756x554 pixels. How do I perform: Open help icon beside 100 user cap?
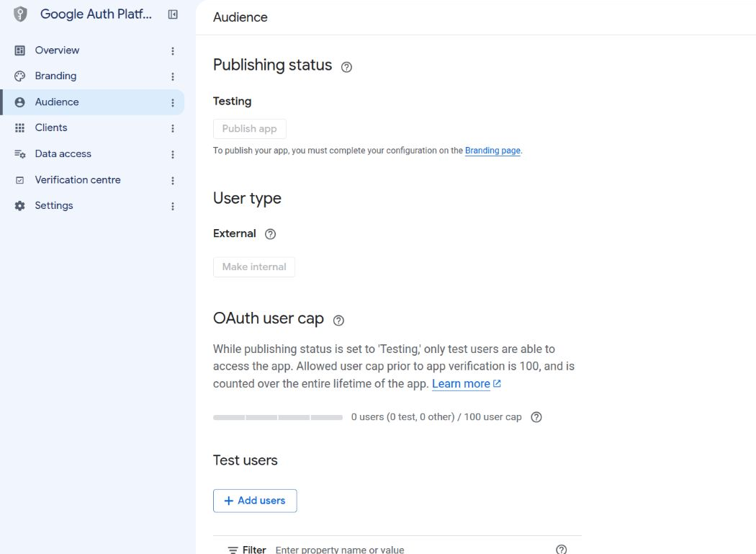click(536, 417)
